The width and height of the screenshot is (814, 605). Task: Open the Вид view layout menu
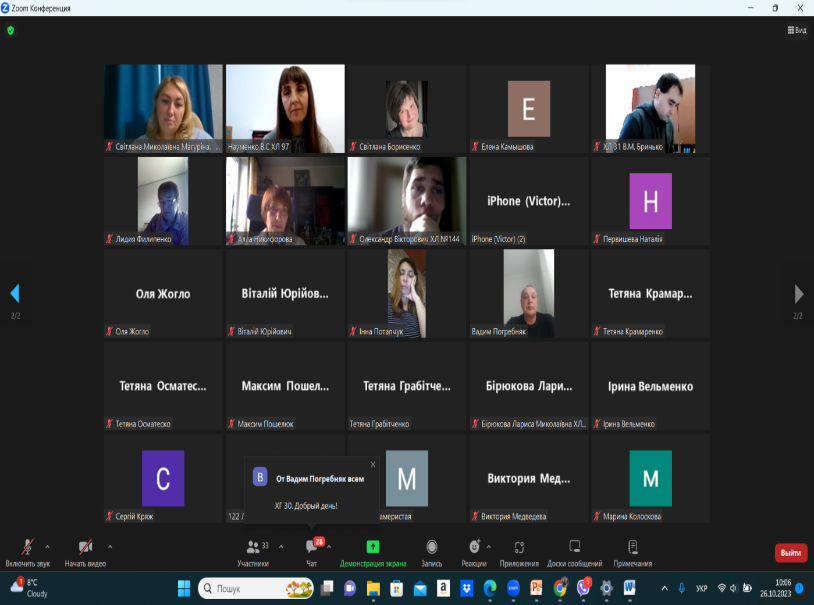(797, 31)
